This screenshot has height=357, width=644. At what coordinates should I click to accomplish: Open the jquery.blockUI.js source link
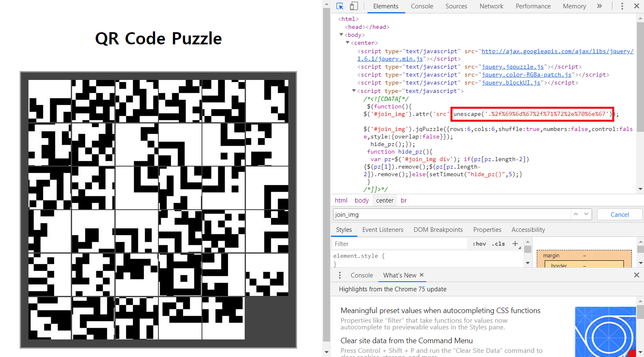coord(511,82)
